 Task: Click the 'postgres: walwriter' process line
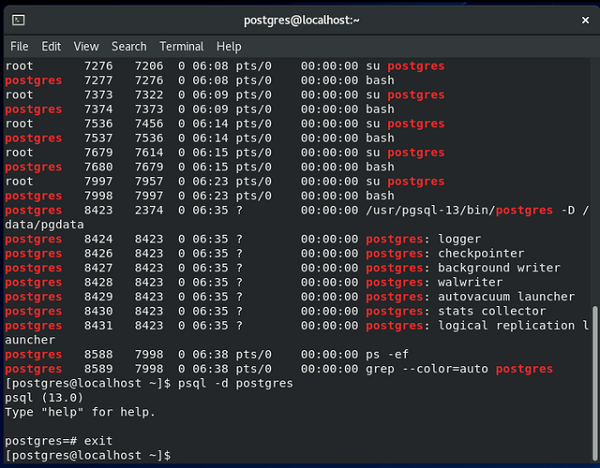[x=254, y=282]
